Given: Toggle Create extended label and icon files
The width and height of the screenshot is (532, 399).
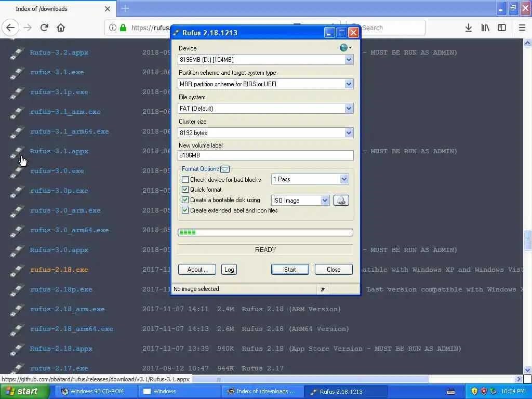Looking at the screenshot, I should [185, 210].
